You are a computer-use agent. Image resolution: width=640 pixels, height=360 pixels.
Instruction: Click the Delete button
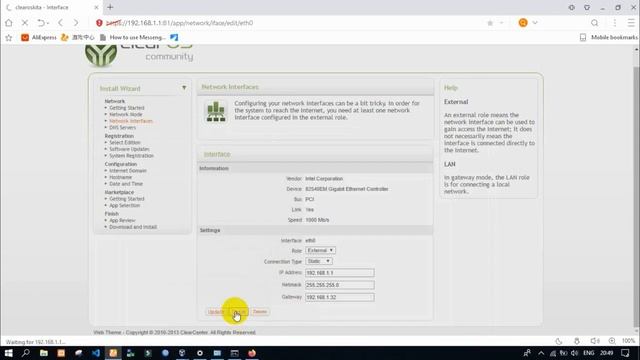point(260,312)
